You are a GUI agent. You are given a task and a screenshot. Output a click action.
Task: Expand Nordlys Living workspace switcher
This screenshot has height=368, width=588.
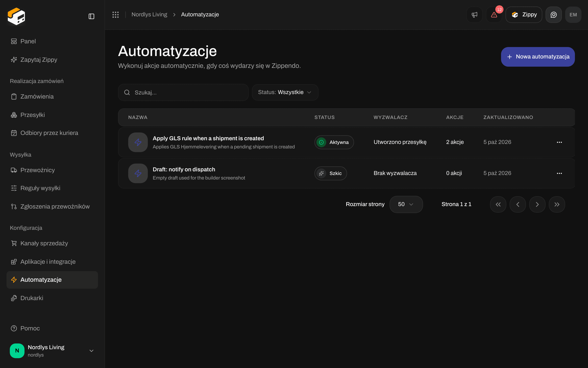pyautogui.click(x=52, y=351)
